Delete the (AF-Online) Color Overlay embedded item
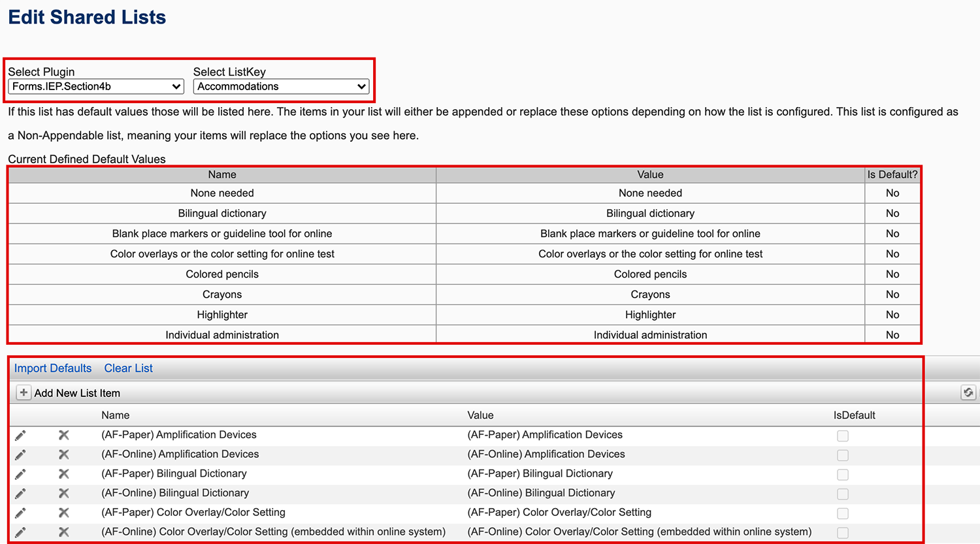980x544 pixels. point(63,532)
